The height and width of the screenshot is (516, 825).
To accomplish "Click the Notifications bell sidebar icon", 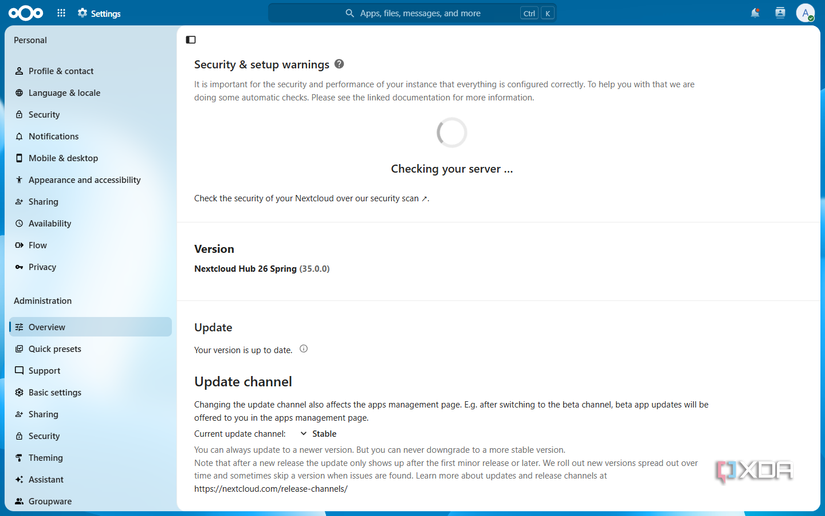I will point(19,136).
